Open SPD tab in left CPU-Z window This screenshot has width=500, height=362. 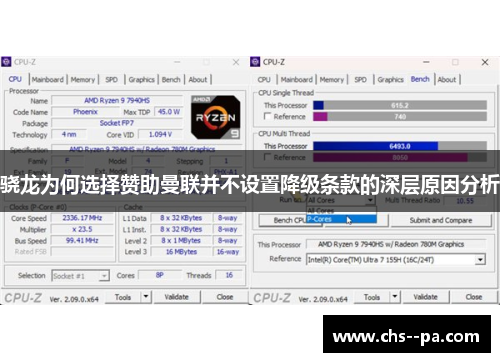tap(111, 80)
